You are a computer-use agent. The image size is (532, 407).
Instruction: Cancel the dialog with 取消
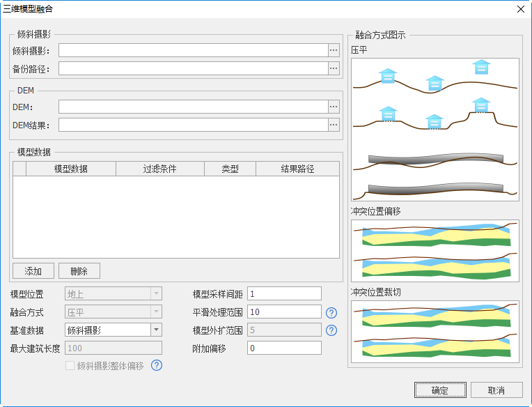496,390
